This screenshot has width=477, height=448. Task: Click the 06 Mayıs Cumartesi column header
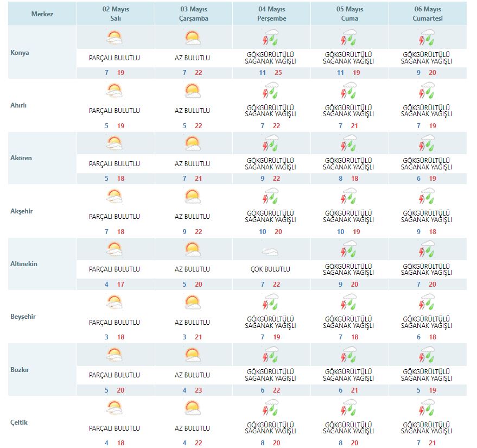(x=427, y=14)
